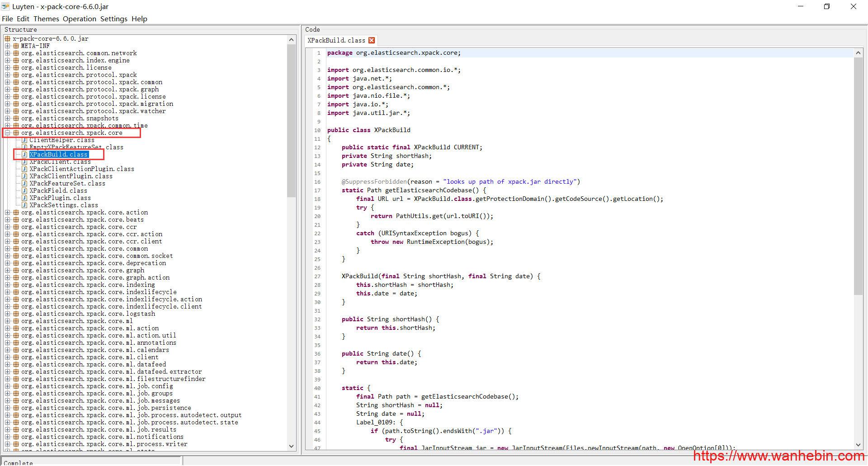Select org.elasticsearch.xpack.core.common.socket package

point(97,256)
